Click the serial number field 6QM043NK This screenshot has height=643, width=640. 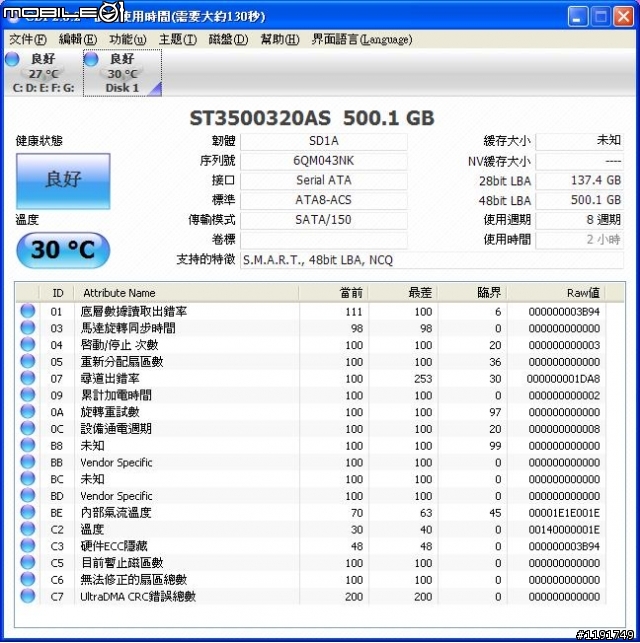pos(324,161)
